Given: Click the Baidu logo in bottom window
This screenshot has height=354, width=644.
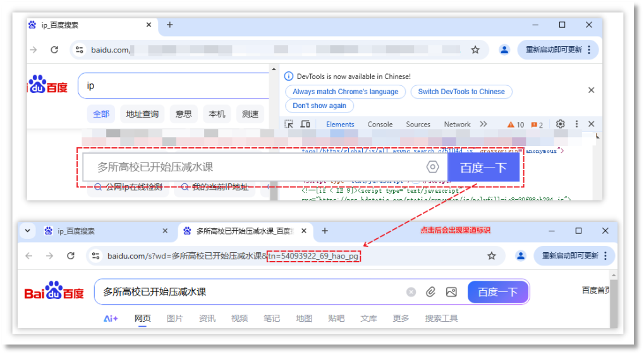Looking at the screenshot, I should [54, 291].
